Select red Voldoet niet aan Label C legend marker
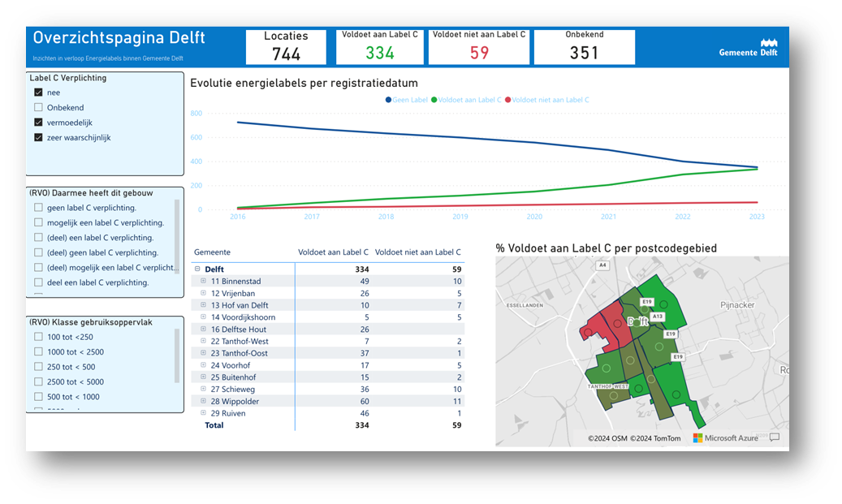The height and width of the screenshot is (504, 842). 508,100
